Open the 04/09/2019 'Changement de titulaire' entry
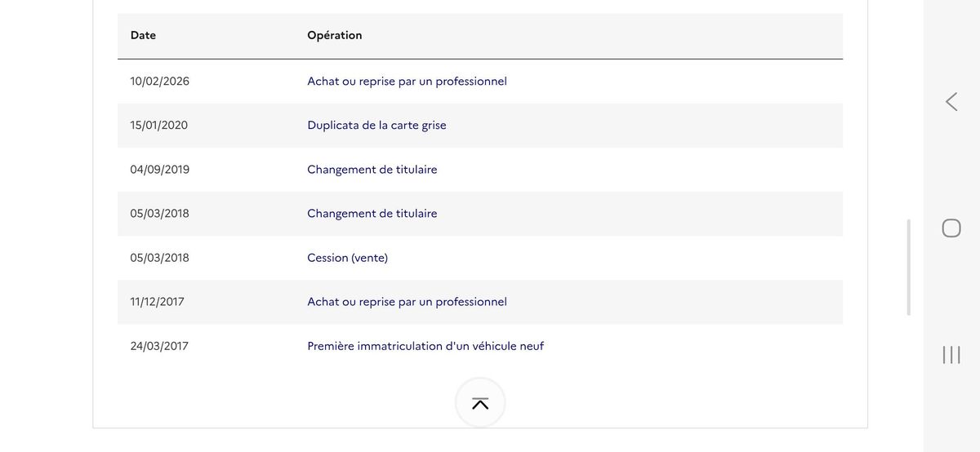Screen dimensions: 980x452 tap(372, 170)
